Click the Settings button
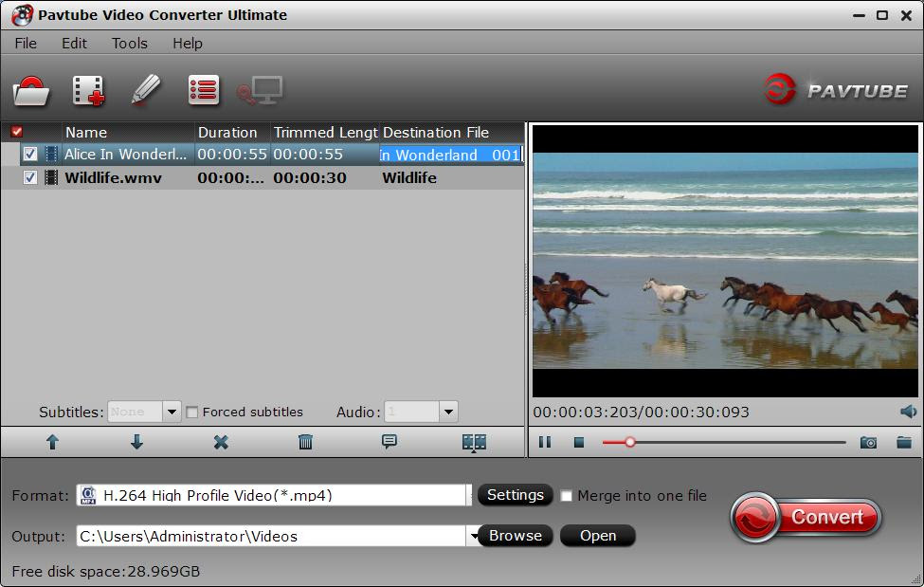This screenshot has width=924, height=587. (515, 495)
